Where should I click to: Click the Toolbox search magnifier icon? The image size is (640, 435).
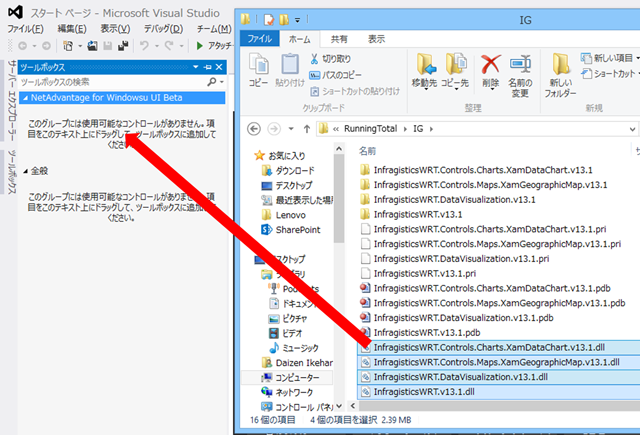click(211, 82)
